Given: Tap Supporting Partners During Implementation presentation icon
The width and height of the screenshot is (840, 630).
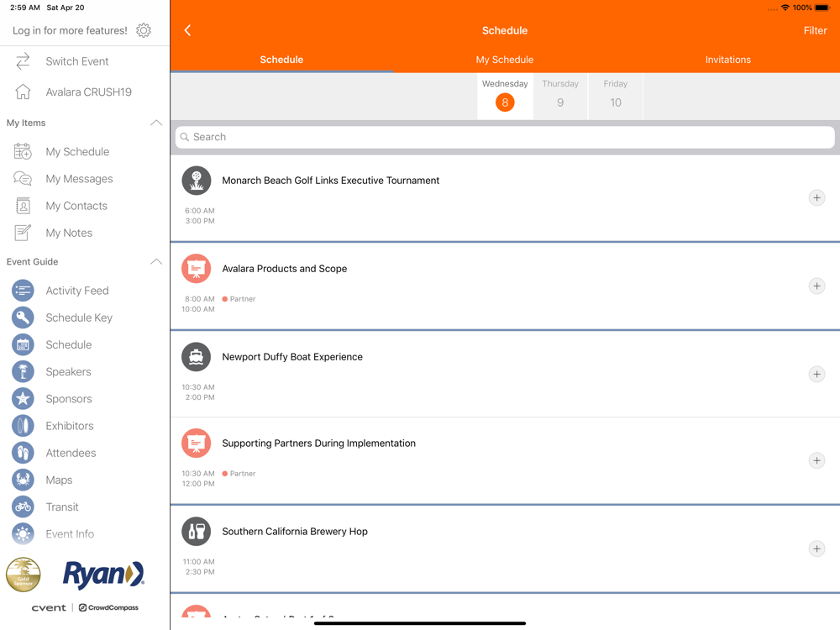Looking at the screenshot, I should 197,443.
